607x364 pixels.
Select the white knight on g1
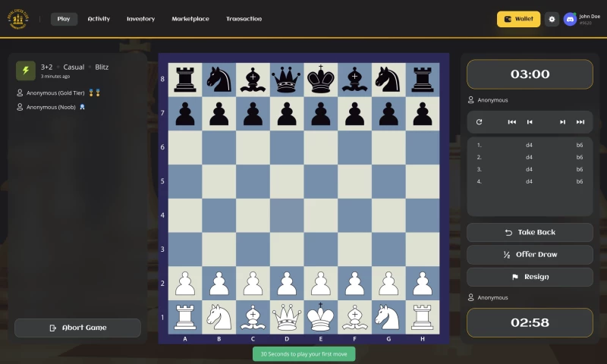[x=388, y=317]
